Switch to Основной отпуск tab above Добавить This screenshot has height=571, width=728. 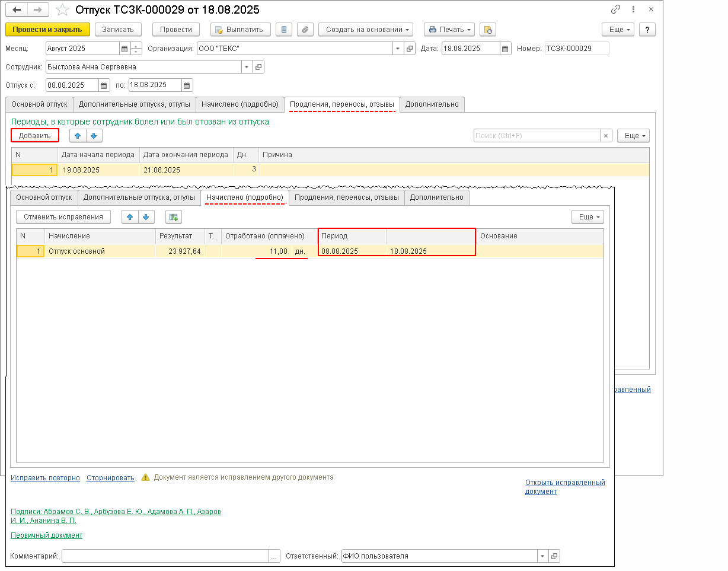click(39, 104)
